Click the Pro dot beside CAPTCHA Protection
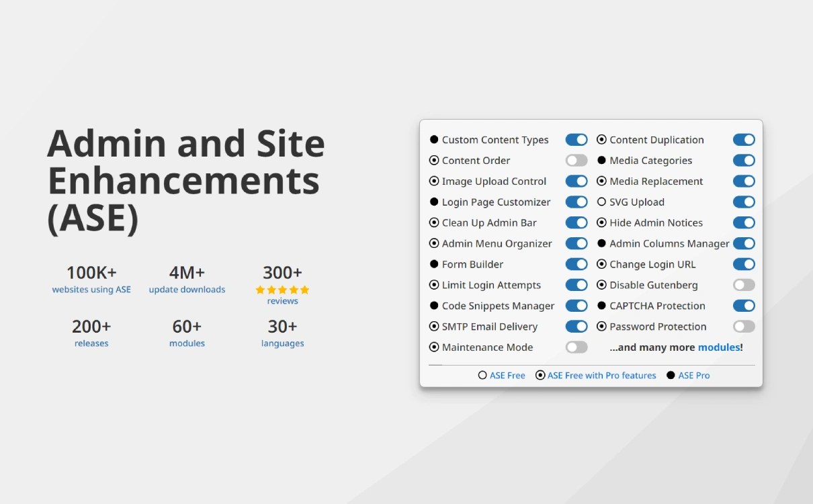This screenshot has width=813, height=504. pyautogui.click(x=601, y=306)
